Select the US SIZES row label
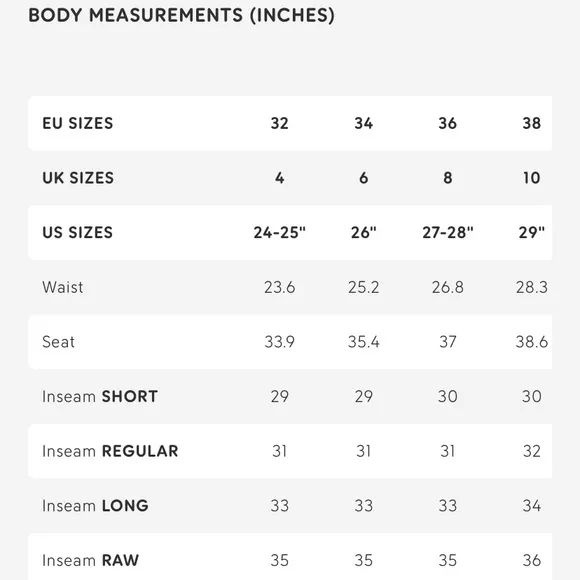580x580 pixels. coord(77,233)
